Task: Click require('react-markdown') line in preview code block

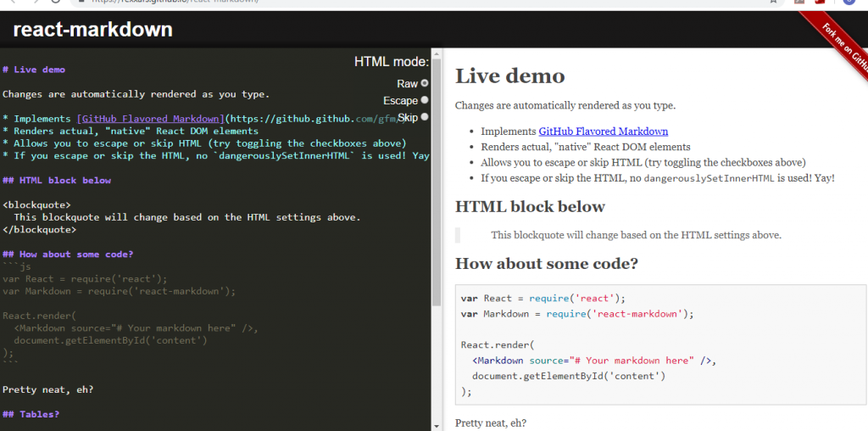Action: 577,314
